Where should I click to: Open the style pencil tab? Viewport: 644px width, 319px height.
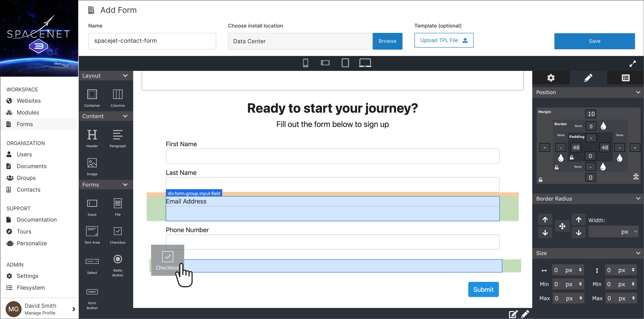coord(588,78)
